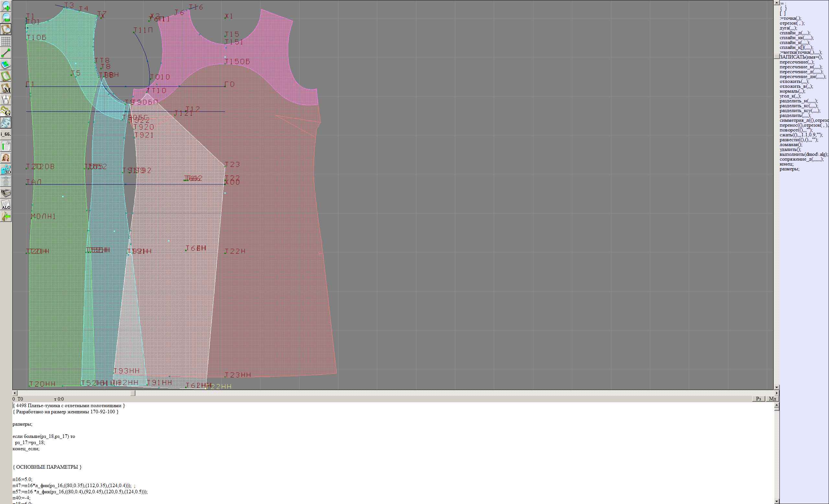Insert the отрезок( , ); command
829x504 pixels.
coord(792,23)
